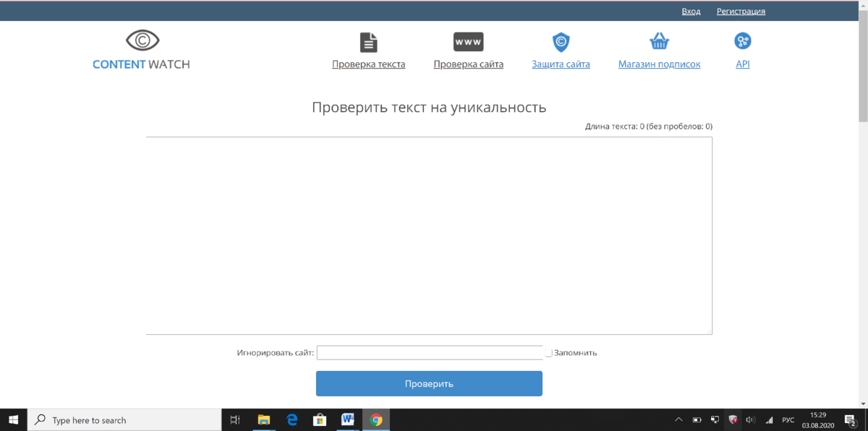
Task: Click the document icon above Проверка текста
Action: [x=369, y=42]
